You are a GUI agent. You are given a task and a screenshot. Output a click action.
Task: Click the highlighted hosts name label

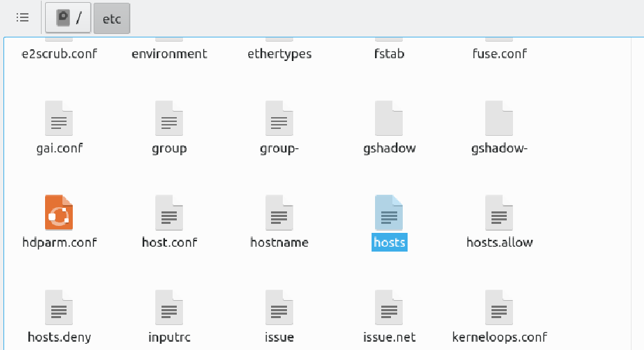(390, 243)
